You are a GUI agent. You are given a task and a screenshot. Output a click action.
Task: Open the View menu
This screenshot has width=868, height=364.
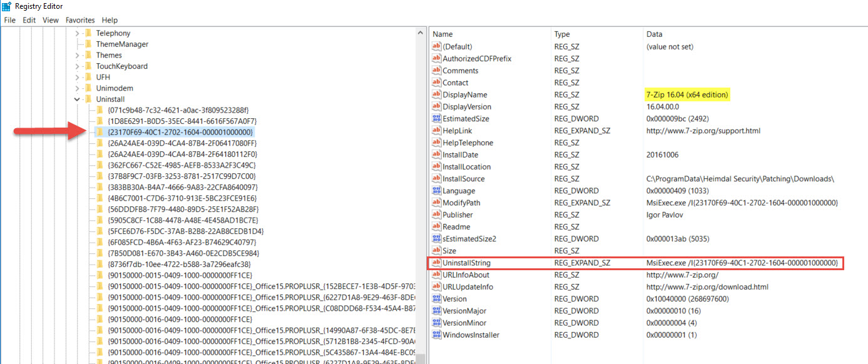coord(51,20)
